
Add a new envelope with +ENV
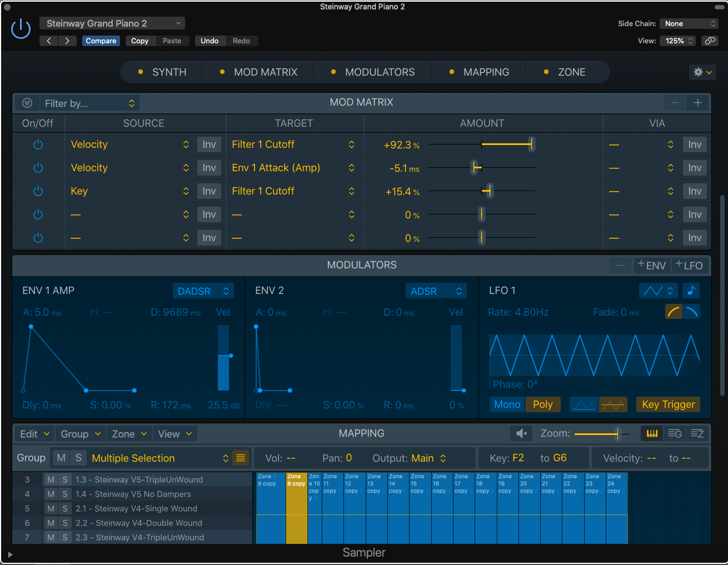[x=652, y=266]
